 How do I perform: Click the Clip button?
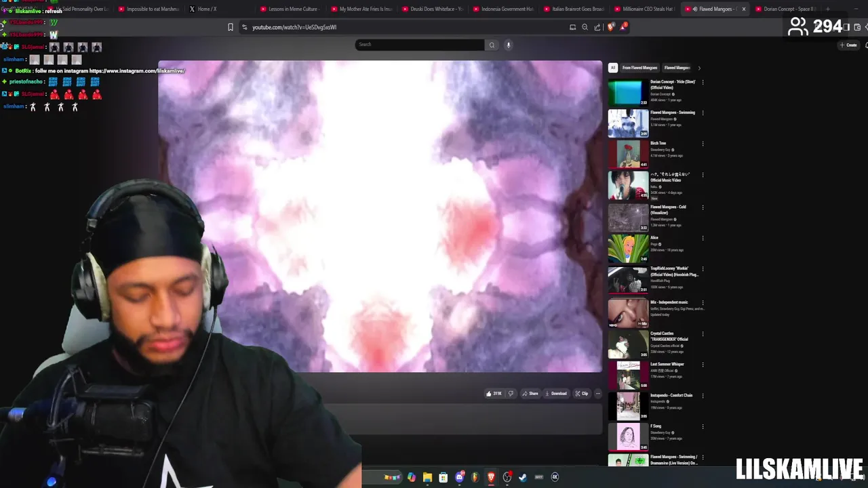[x=581, y=393]
